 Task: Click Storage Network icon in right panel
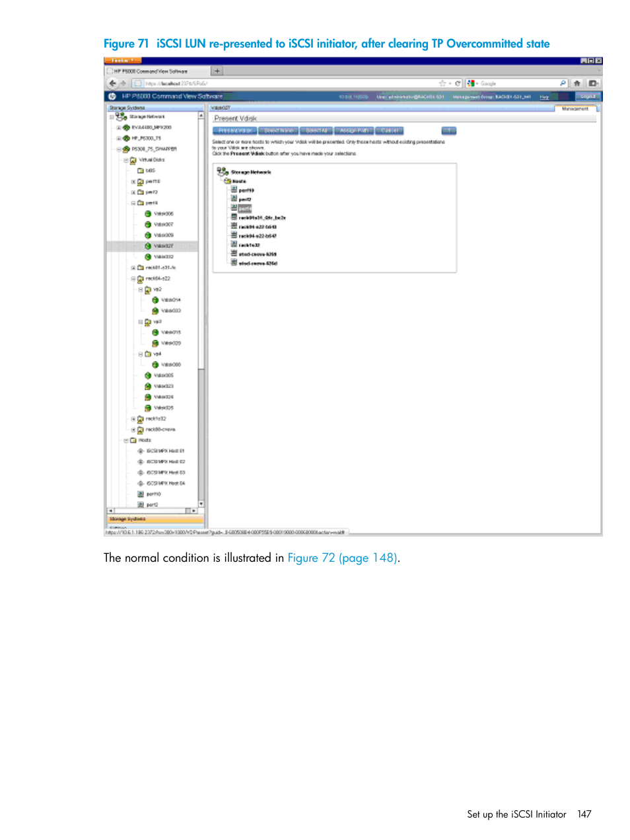point(223,172)
